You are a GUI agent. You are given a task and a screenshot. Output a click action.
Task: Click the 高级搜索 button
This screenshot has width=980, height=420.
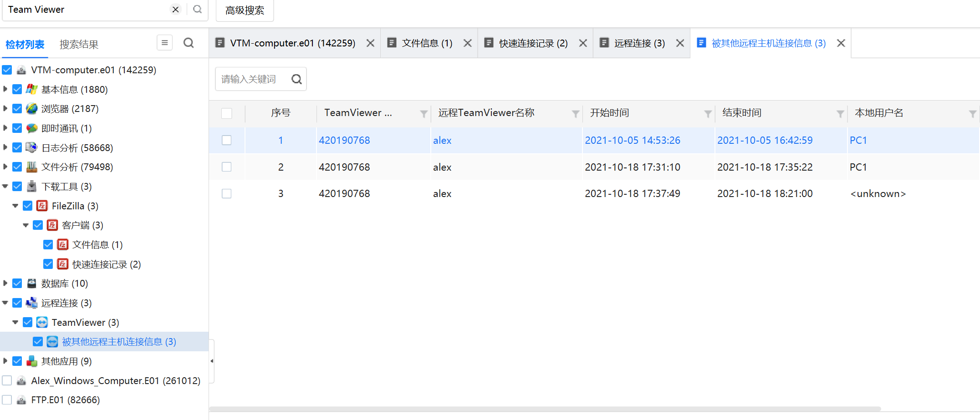(245, 10)
